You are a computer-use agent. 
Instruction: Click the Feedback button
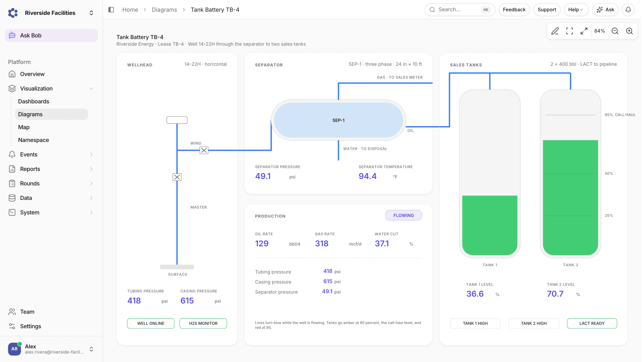click(514, 10)
